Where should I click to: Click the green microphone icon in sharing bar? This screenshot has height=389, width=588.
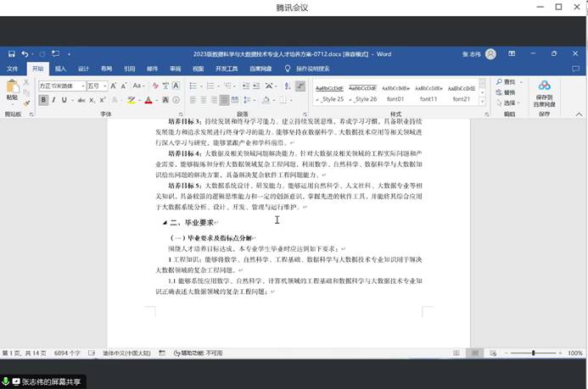(5, 382)
